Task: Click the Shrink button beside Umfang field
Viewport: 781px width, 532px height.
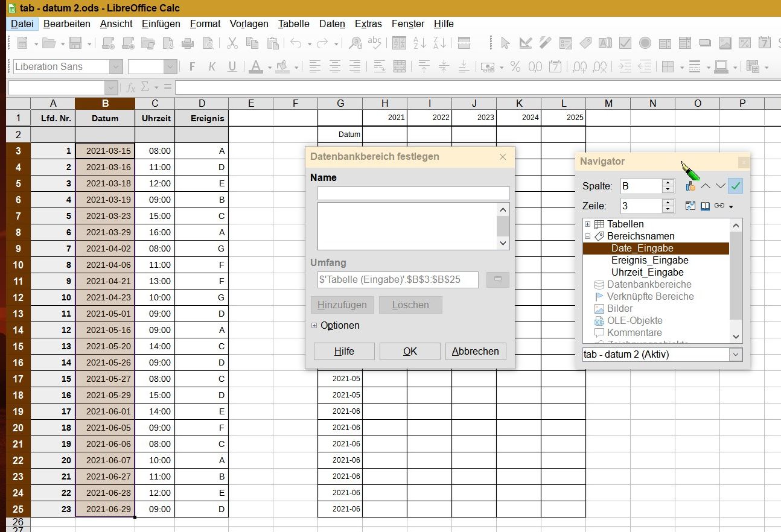Action: pos(498,280)
